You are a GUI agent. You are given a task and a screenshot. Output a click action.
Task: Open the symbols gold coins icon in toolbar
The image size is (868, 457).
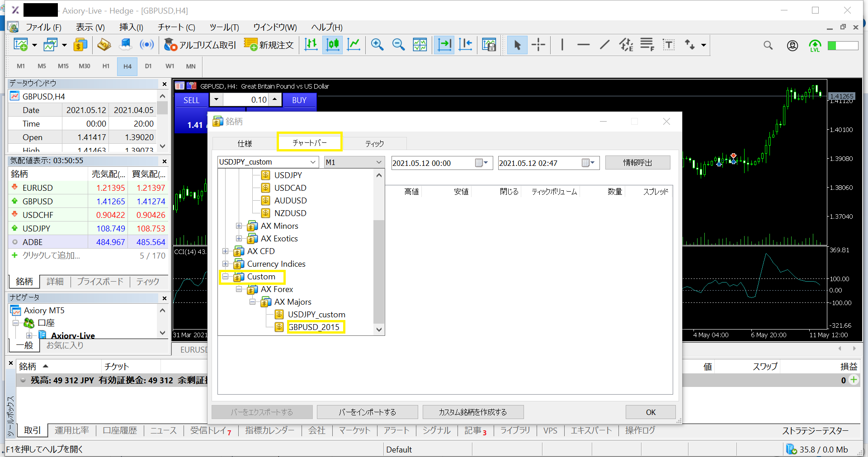[80, 45]
